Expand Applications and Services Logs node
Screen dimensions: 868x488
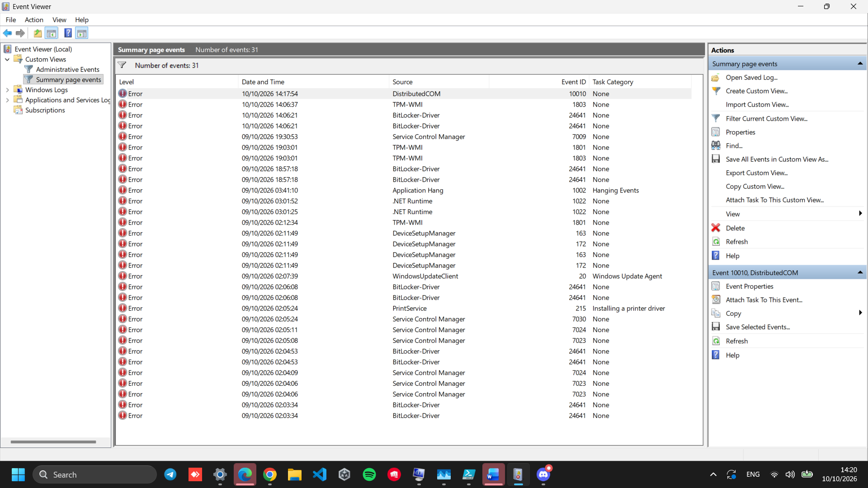(x=7, y=100)
